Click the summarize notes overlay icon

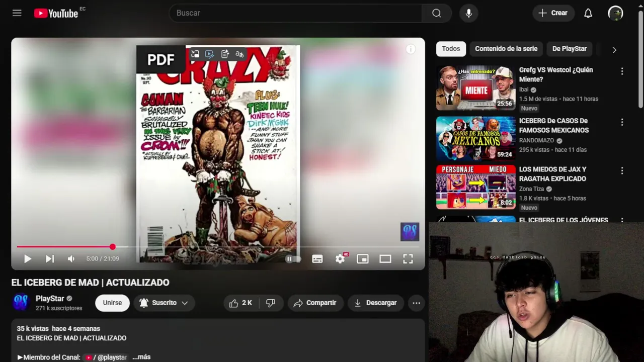coord(225,54)
